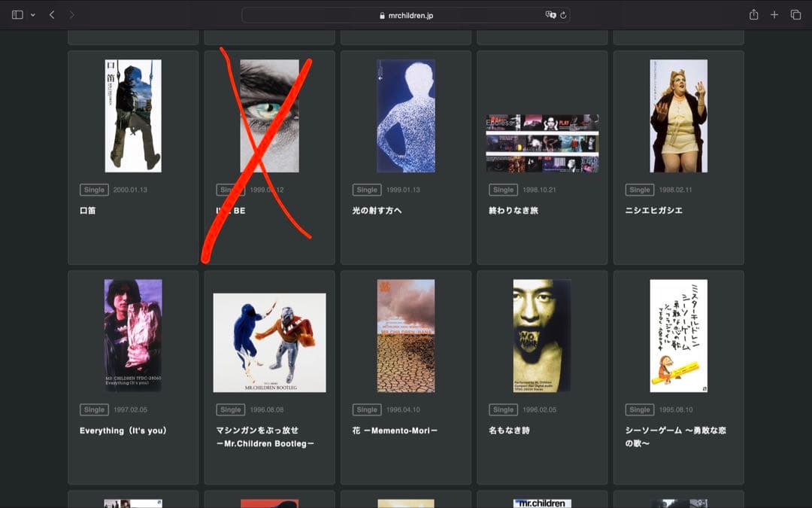Click the forward navigation arrow

[71, 15]
